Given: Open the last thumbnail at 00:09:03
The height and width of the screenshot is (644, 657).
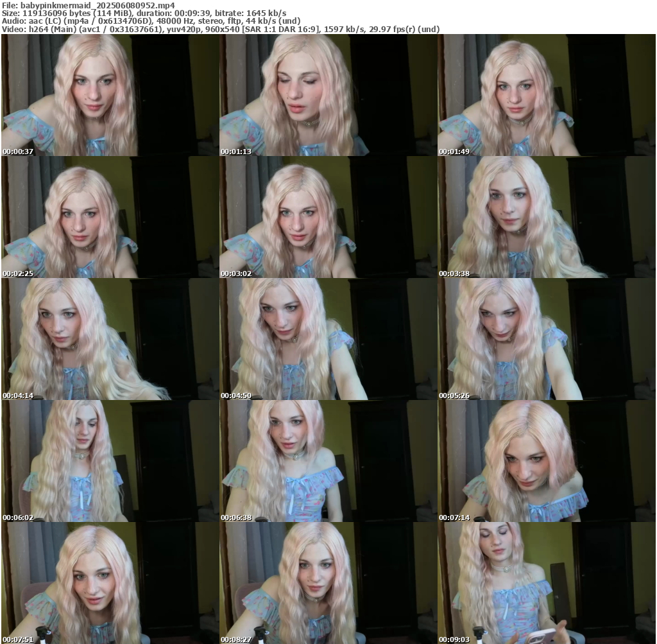Looking at the screenshot, I should pyautogui.click(x=547, y=583).
